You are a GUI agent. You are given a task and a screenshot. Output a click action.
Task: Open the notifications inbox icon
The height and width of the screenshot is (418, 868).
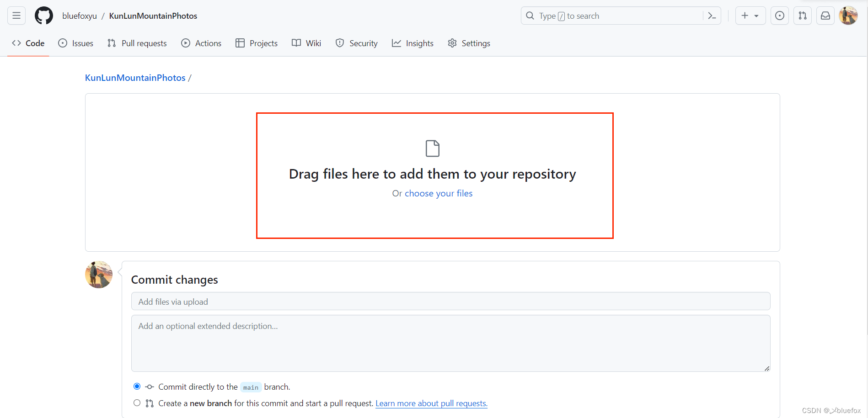825,15
